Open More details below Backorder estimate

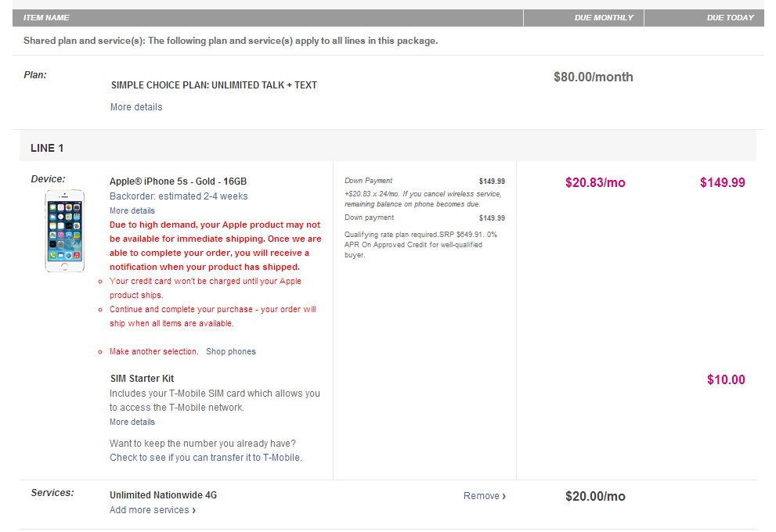pos(132,210)
